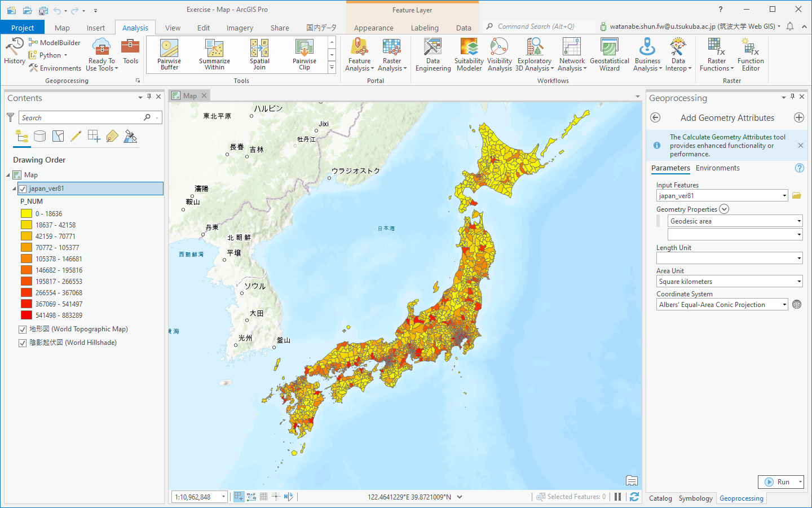Screen dimensions: 812x508
Task: Go back in the Geoprocessing pane
Action: point(655,117)
